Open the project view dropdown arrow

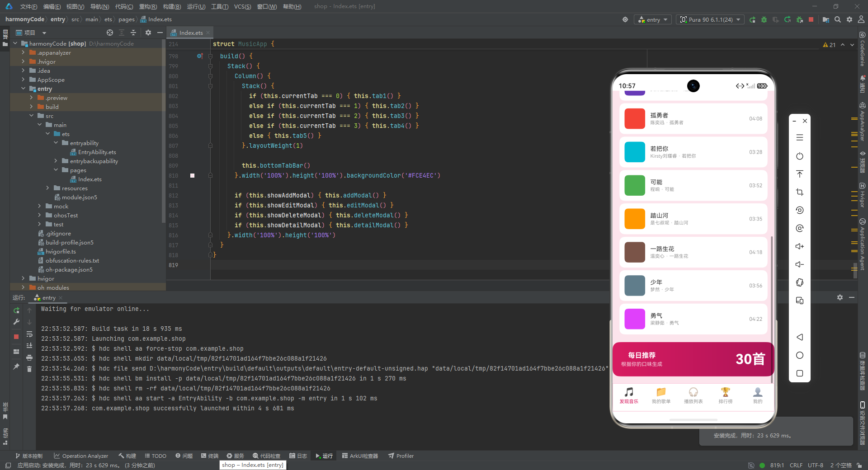point(44,33)
